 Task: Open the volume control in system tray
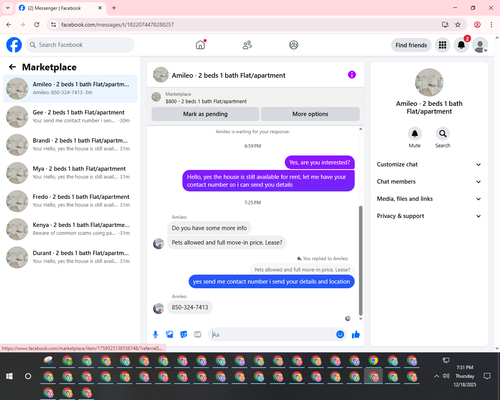pyautogui.click(x=446, y=376)
